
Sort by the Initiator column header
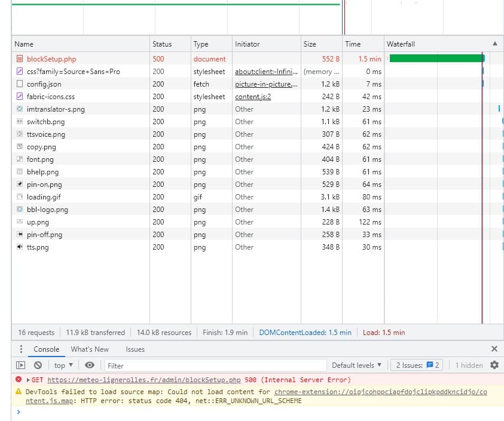point(267,44)
